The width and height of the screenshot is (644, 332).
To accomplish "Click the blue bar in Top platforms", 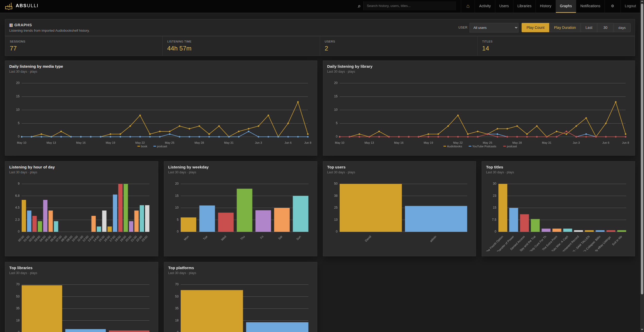I will [277, 327].
